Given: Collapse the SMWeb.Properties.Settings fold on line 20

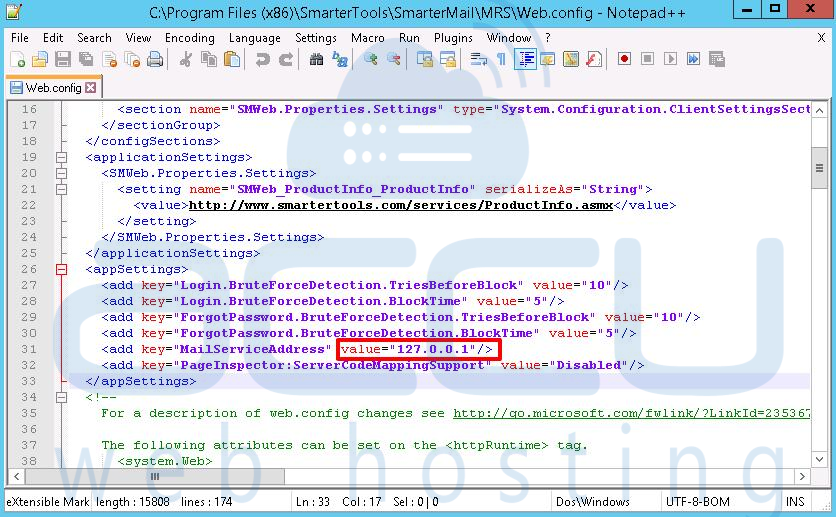Looking at the screenshot, I should 61,173.
